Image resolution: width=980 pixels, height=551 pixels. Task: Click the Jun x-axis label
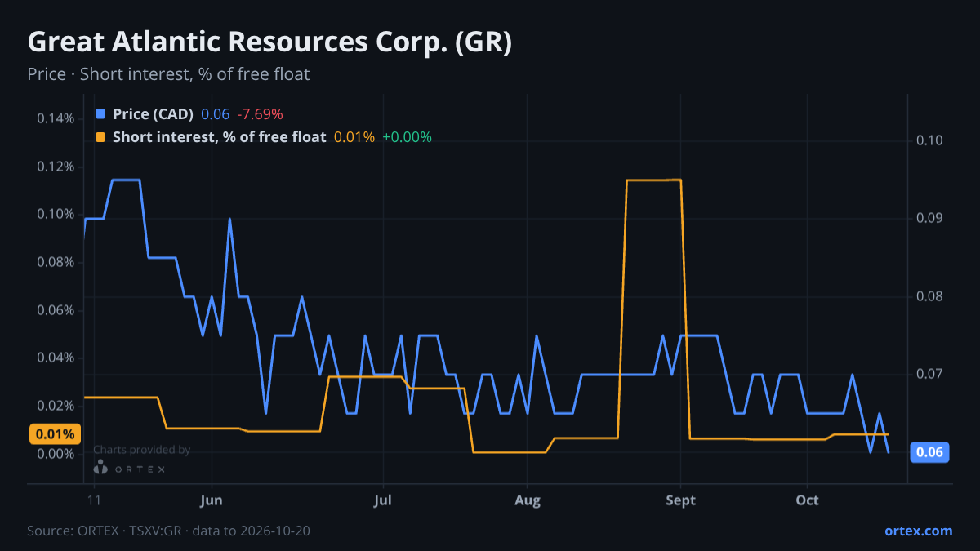pos(212,500)
